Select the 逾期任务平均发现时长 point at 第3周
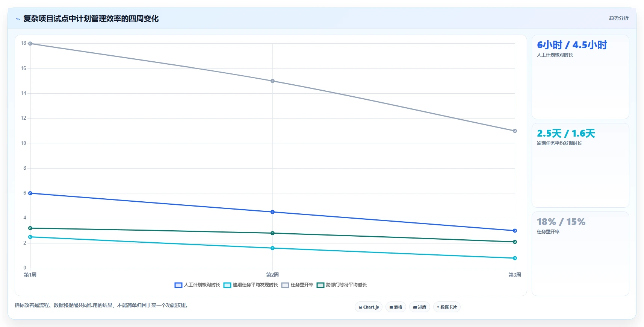The image size is (644, 327). pos(515,258)
